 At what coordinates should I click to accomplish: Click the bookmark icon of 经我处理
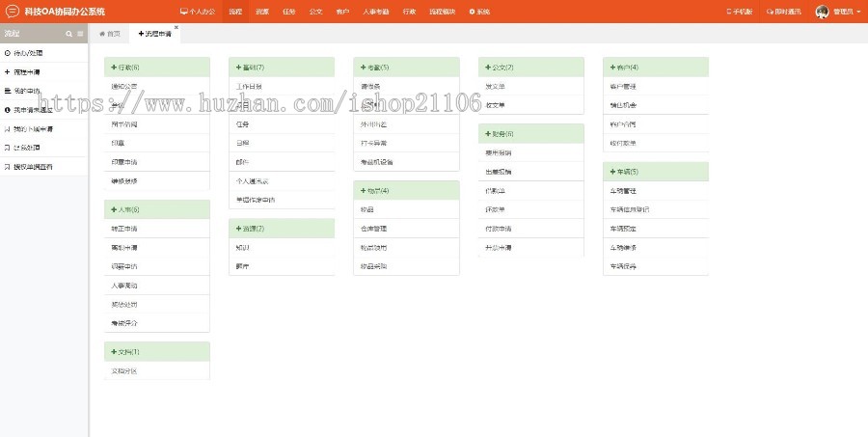[x=7, y=148]
